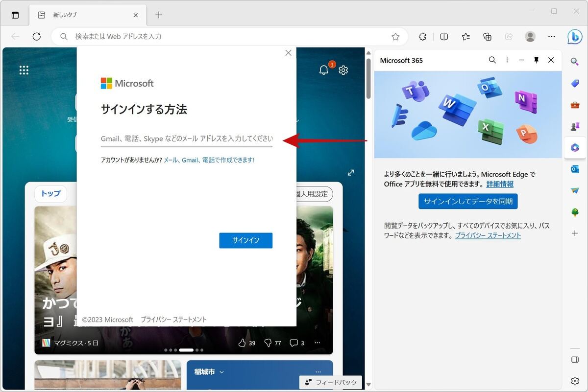Open comments on the news story
Viewport: 588px width, 392px height.
coord(297,343)
